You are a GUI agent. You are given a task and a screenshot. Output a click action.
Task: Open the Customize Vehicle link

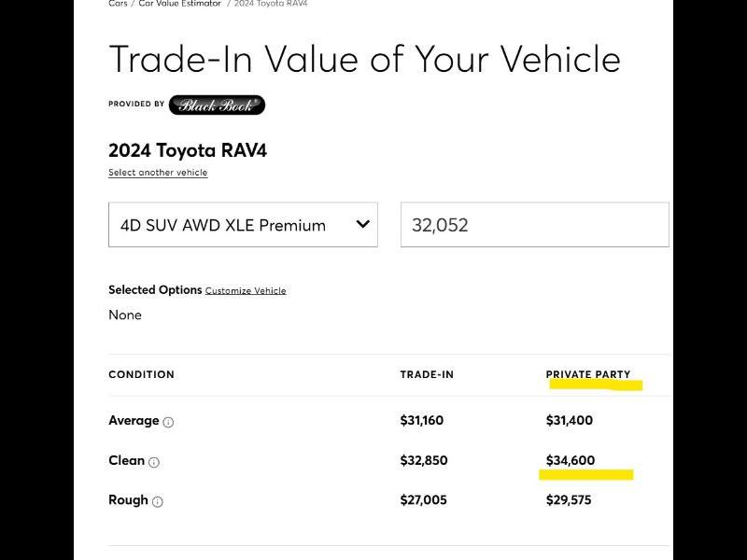(246, 290)
